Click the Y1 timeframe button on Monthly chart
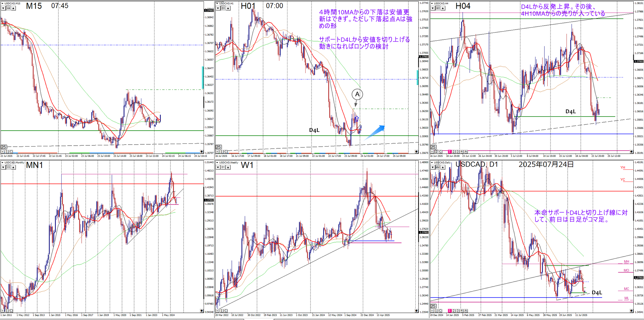Viewport: 644px width, 320px height. [8, 167]
